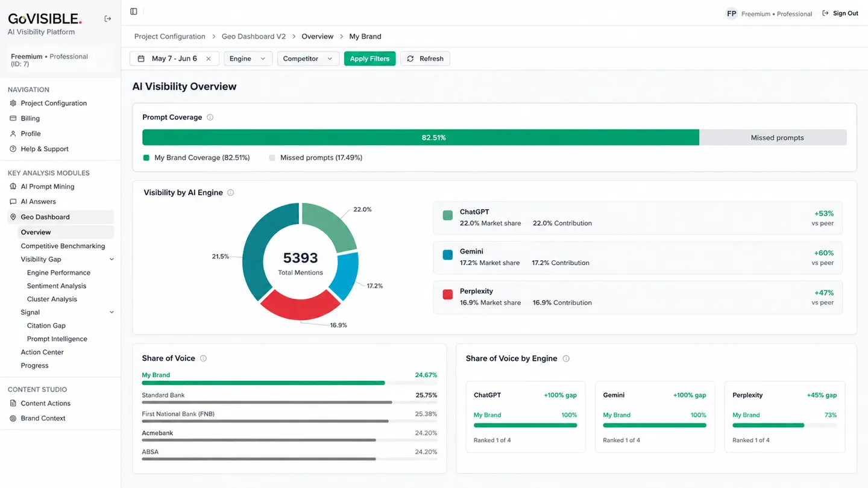The width and height of the screenshot is (868, 488).
Task: Click the Share of Voice info icon
Action: pyautogui.click(x=203, y=358)
